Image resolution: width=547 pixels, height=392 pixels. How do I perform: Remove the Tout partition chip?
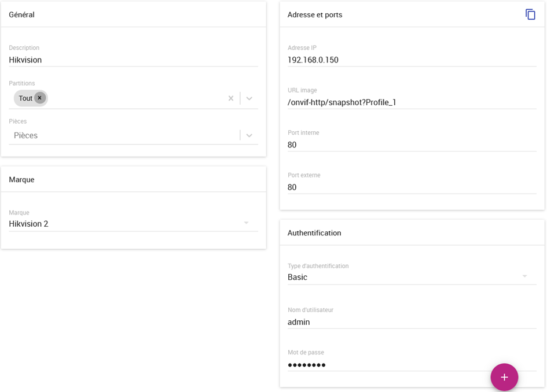(40, 98)
